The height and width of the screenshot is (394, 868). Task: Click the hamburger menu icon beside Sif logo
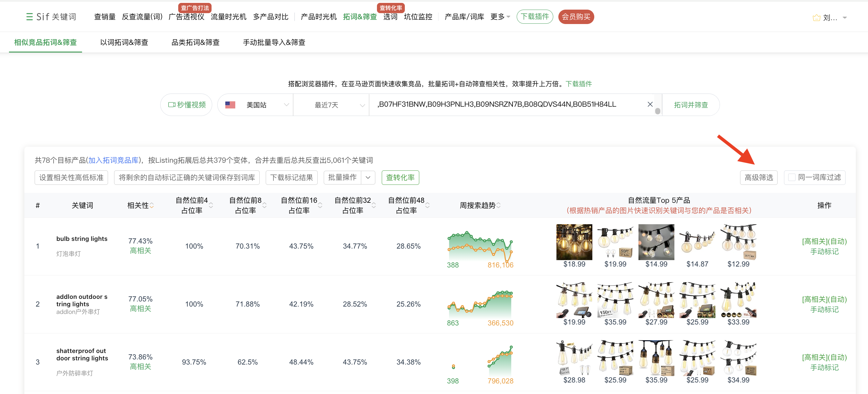[29, 17]
